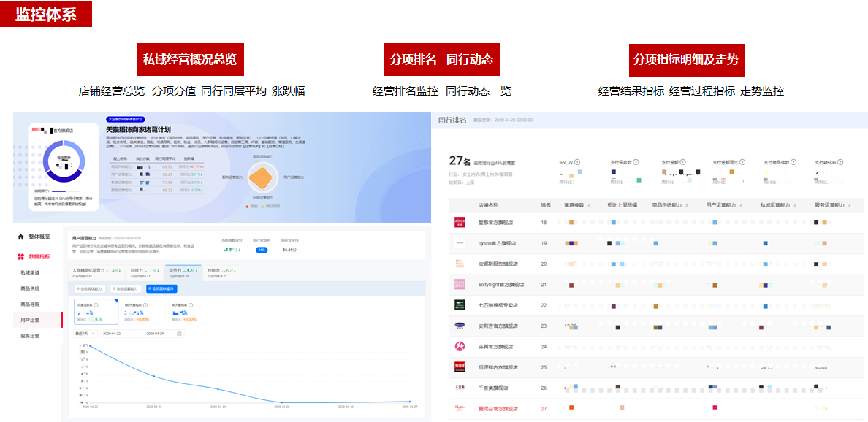Go to 整体概览 overview menu item

pyautogui.click(x=38, y=237)
